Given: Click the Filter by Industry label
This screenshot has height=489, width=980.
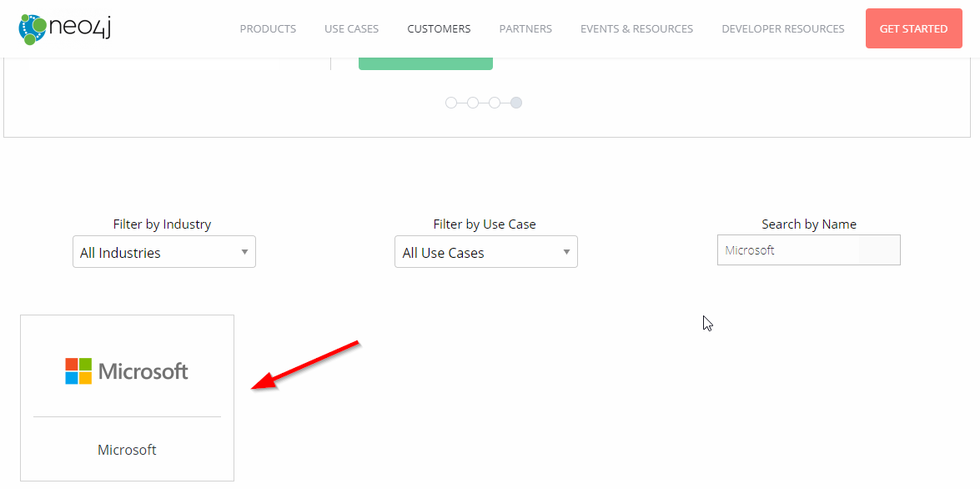Looking at the screenshot, I should click(162, 224).
